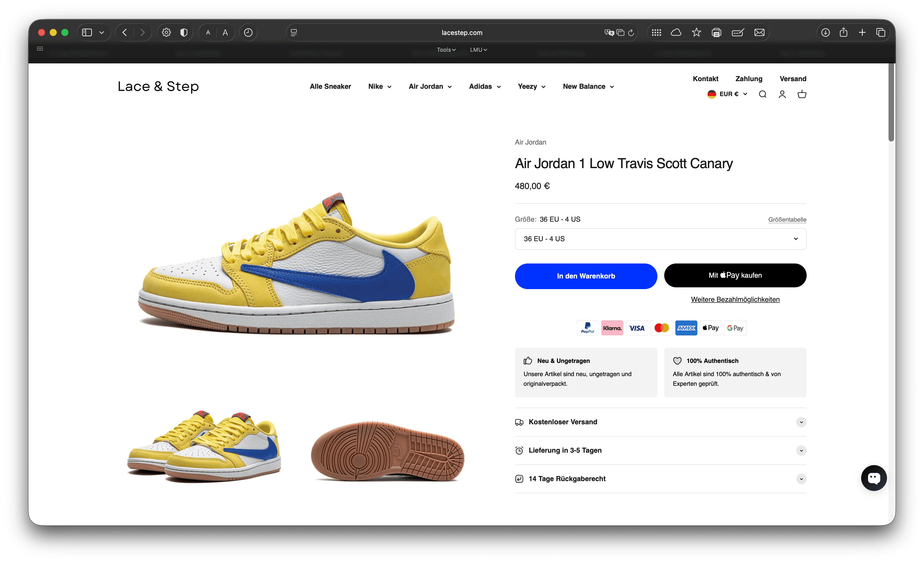Open a new tab with plus icon

pos(862,33)
